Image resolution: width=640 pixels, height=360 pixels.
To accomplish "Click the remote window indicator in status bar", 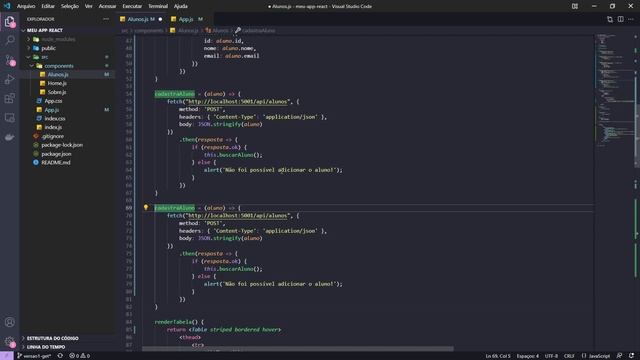I will [x=7, y=356].
